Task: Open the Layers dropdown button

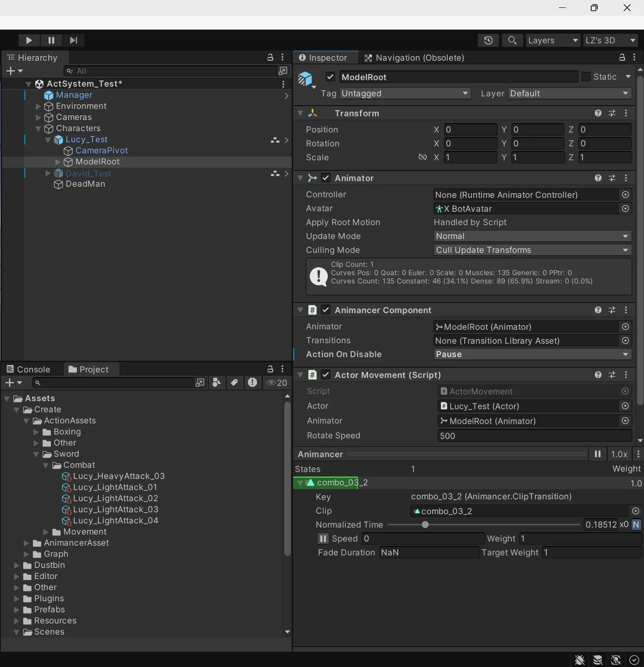Action: tap(553, 40)
